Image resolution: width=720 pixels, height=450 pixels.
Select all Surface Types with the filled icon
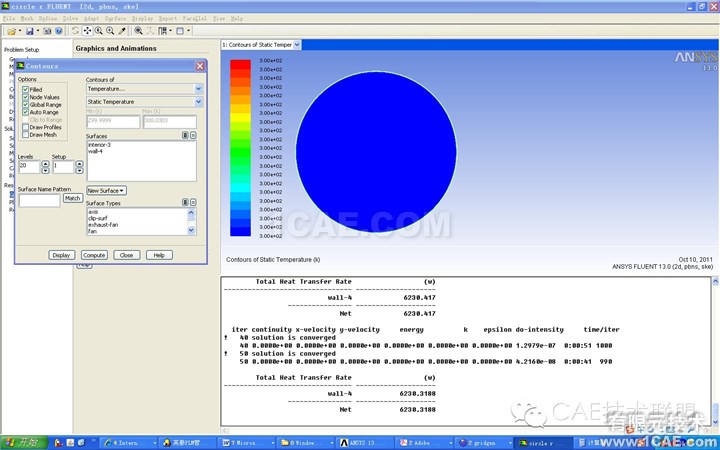185,202
